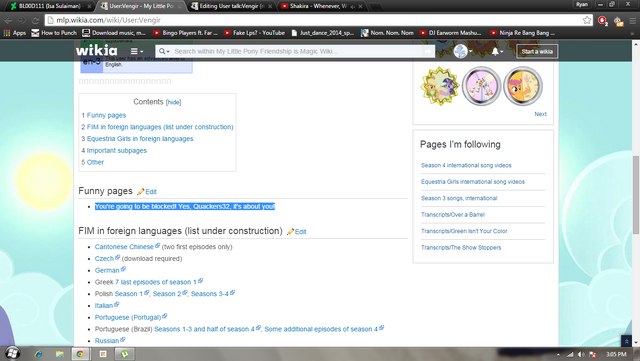Open the Italian external link
Image resolution: width=640 pixels, height=361 pixels.
(104, 305)
